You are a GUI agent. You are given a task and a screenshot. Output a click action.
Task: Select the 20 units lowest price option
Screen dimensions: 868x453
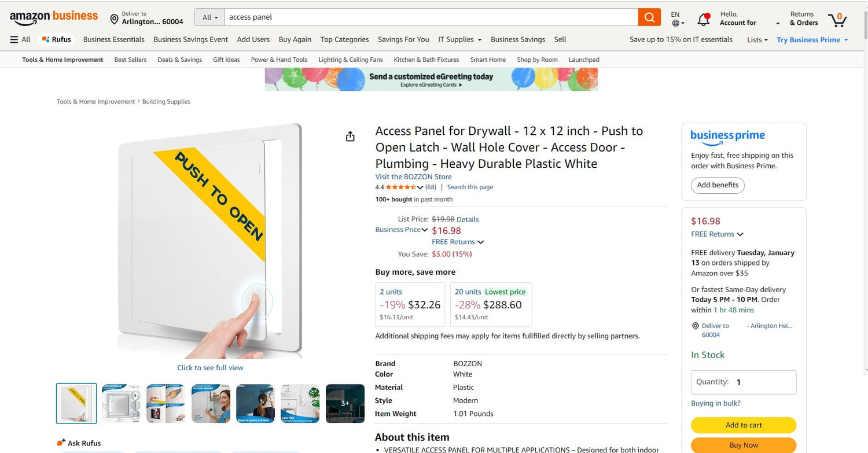tap(491, 304)
